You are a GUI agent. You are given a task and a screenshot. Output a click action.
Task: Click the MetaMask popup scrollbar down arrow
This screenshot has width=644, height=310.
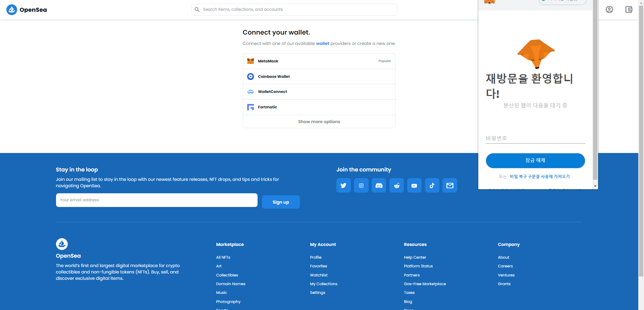(595, 186)
